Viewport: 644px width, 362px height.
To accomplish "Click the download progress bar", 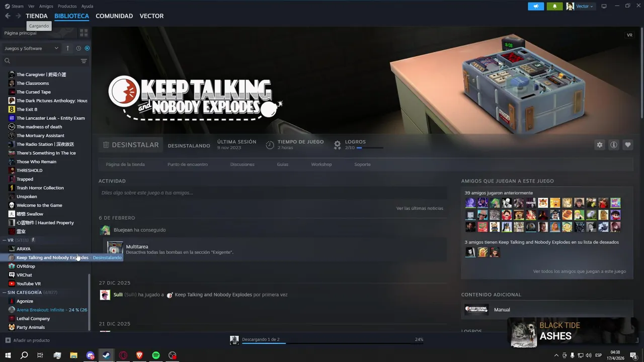I will coord(333,343).
